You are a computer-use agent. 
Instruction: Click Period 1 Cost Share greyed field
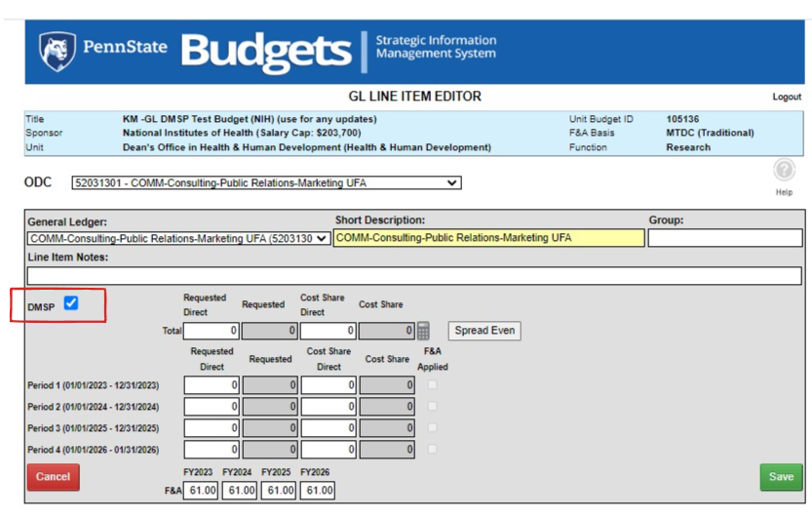pos(387,385)
